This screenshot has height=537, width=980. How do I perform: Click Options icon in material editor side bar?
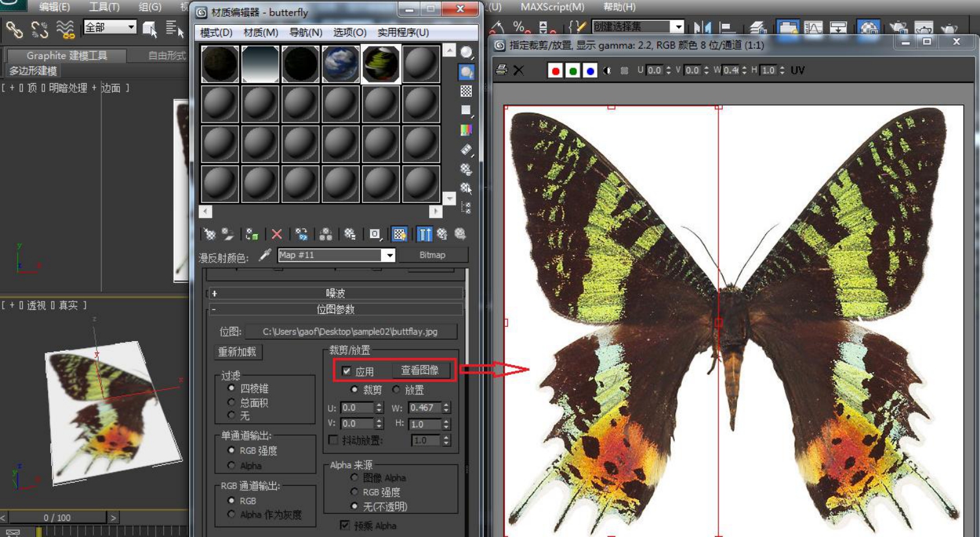(x=467, y=169)
